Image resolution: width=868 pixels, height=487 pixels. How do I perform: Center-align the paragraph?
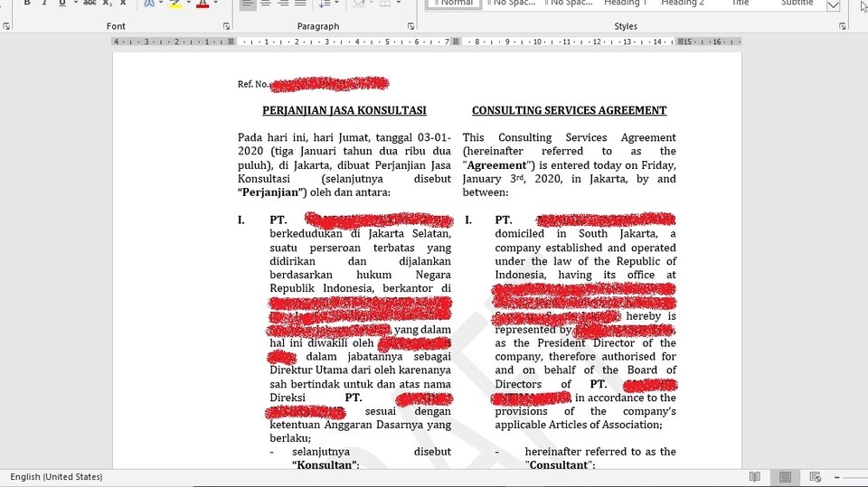click(265, 3)
